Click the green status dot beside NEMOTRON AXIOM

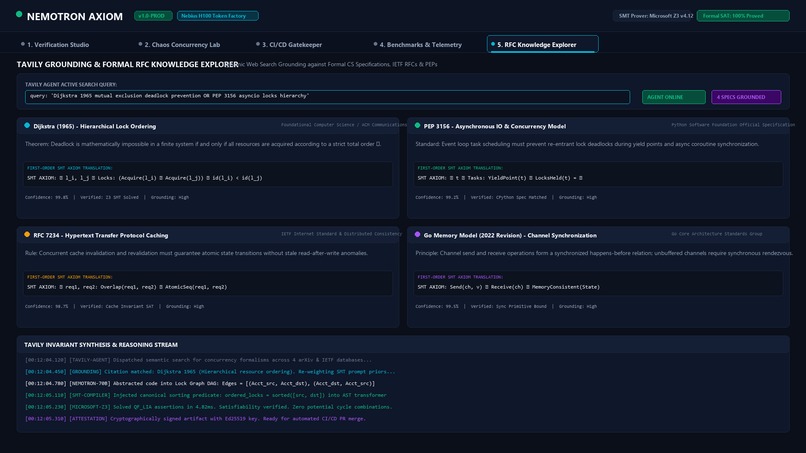click(19, 14)
